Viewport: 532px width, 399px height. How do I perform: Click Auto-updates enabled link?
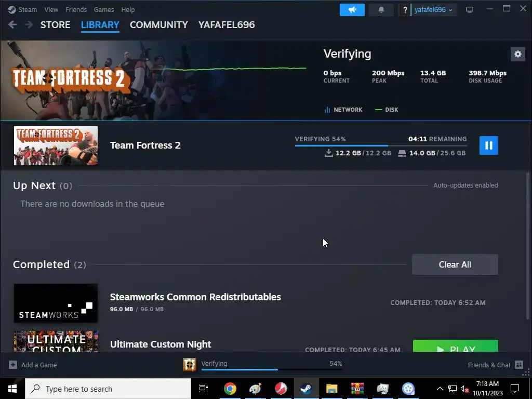[x=465, y=185]
